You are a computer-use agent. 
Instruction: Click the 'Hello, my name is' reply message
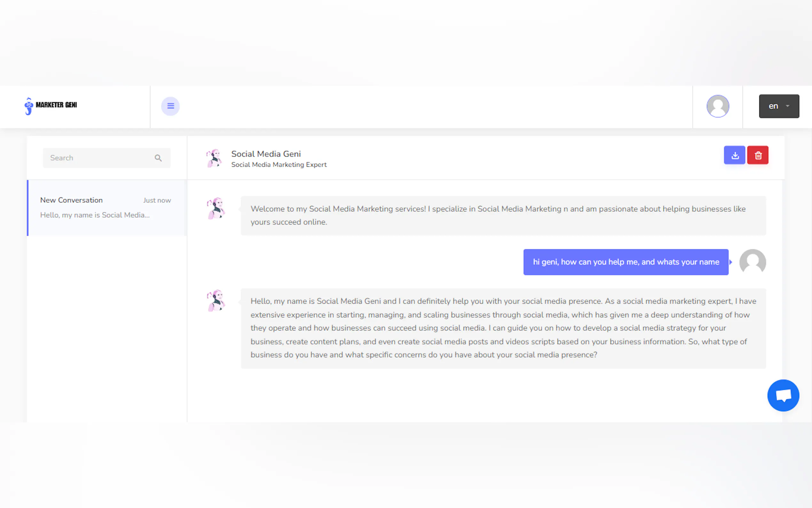pos(503,328)
